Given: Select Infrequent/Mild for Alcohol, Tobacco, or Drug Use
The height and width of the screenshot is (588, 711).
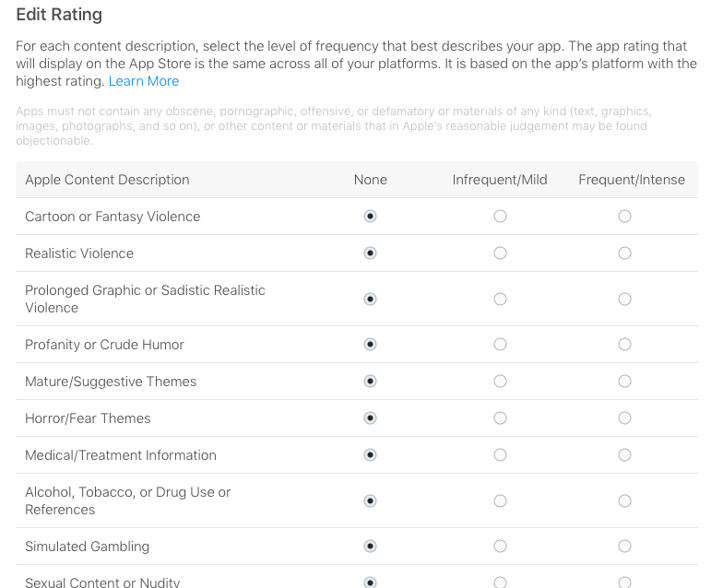Looking at the screenshot, I should (500, 500).
